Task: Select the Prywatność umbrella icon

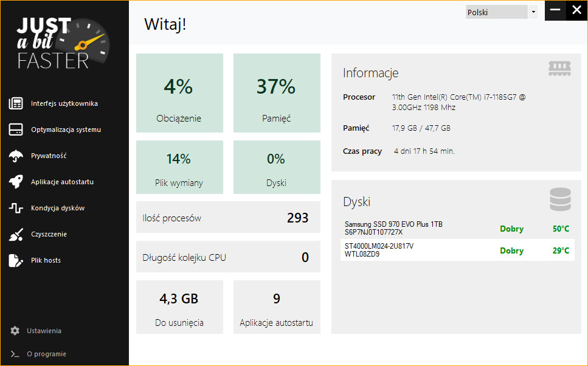Action: coord(16,156)
